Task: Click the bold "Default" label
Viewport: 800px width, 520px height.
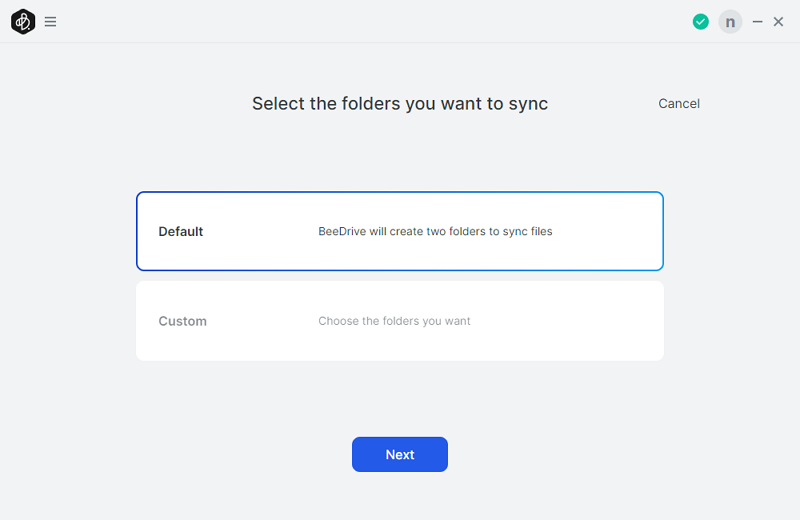Action: point(181,232)
